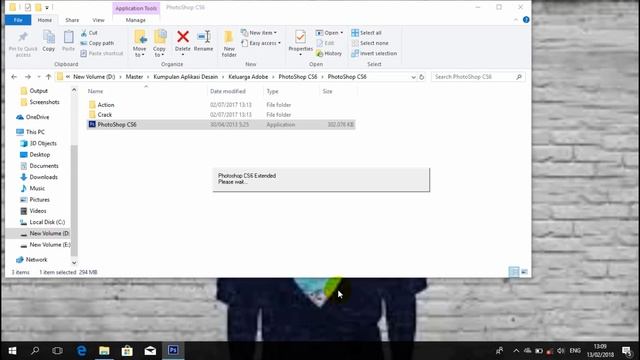Click the Photoshop icon on taskbar
This screenshot has height=360, width=640.
coord(173,350)
